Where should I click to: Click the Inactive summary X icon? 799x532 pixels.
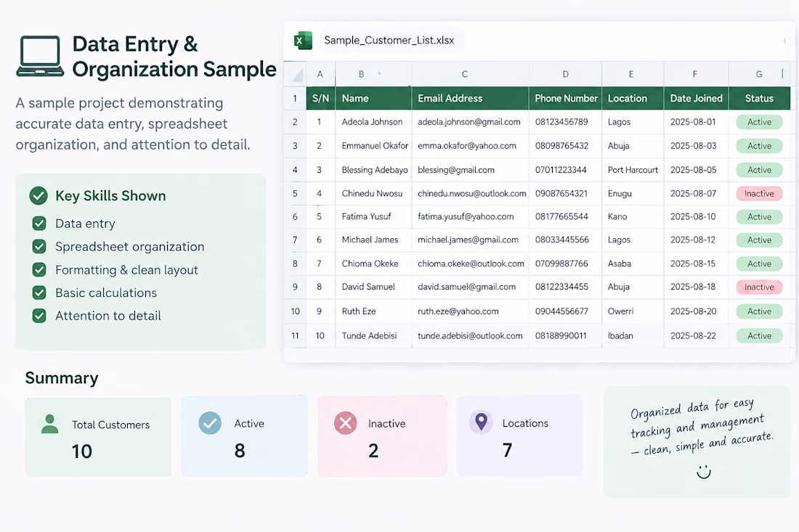tap(346, 423)
